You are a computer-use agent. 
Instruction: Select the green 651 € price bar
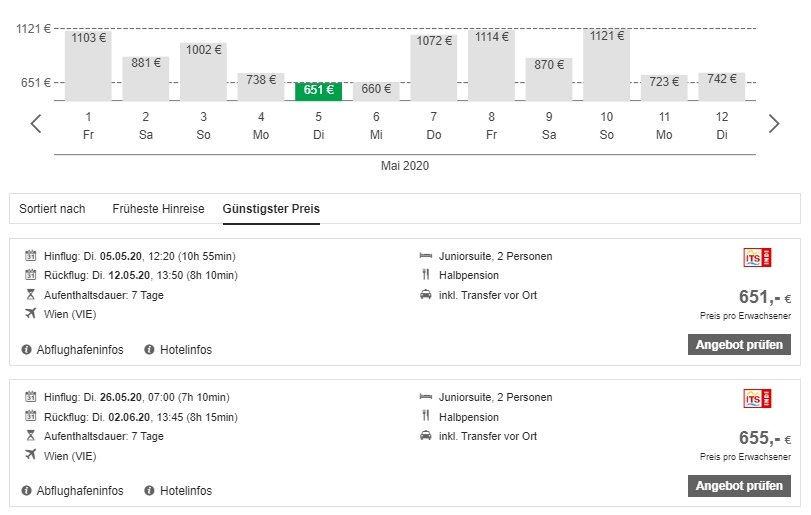coord(318,91)
